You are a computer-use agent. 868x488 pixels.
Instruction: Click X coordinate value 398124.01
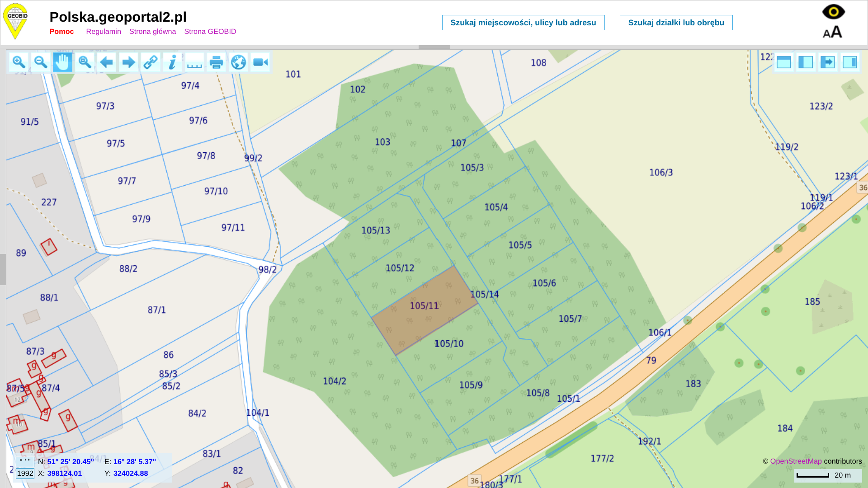tap(65, 474)
